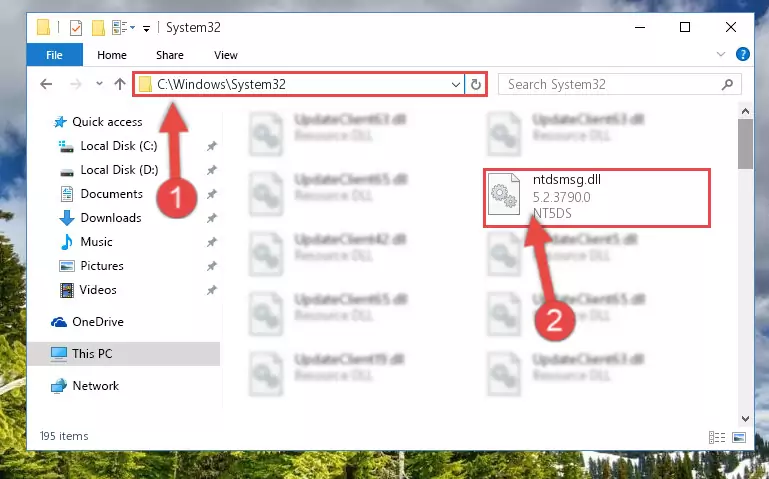Click the Forward navigation arrow
The height and width of the screenshot is (479, 769).
76,84
